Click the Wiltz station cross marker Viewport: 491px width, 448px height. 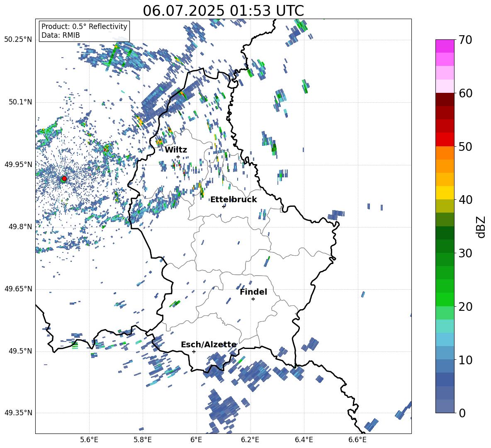[178, 157]
